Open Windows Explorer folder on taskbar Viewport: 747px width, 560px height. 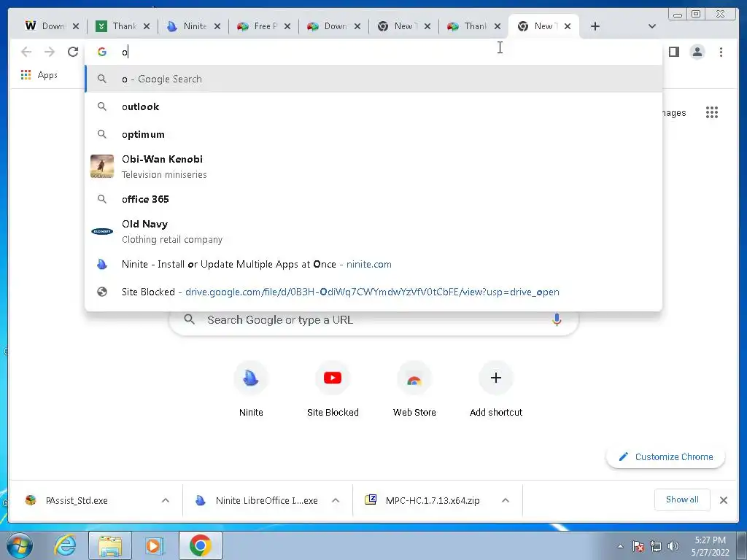pyautogui.click(x=110, y=545)
